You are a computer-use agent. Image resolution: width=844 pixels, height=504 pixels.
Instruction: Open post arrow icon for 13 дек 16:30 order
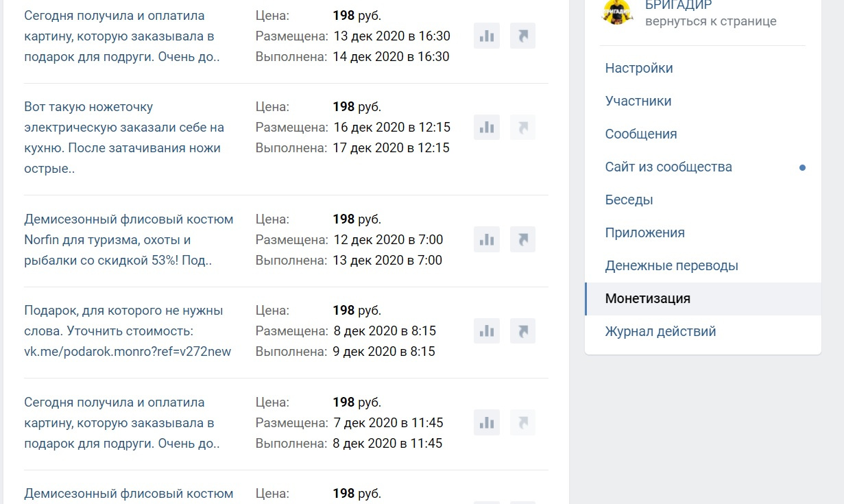point(522,36)
